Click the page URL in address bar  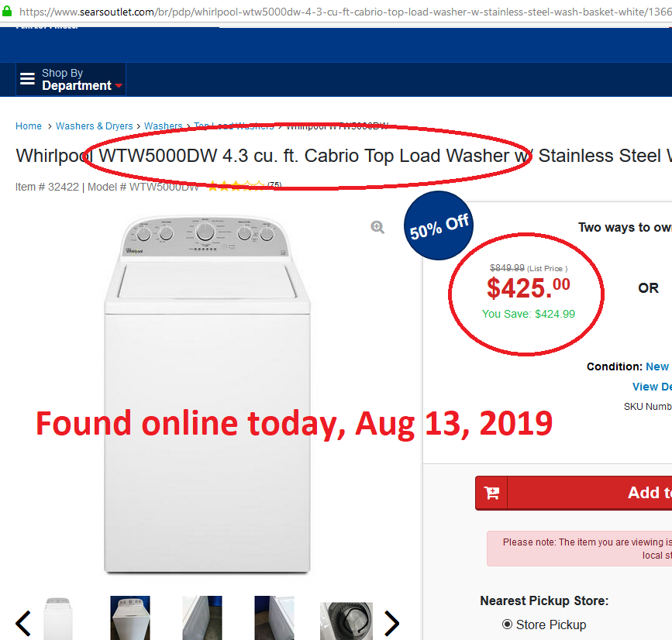pos(341,12)
